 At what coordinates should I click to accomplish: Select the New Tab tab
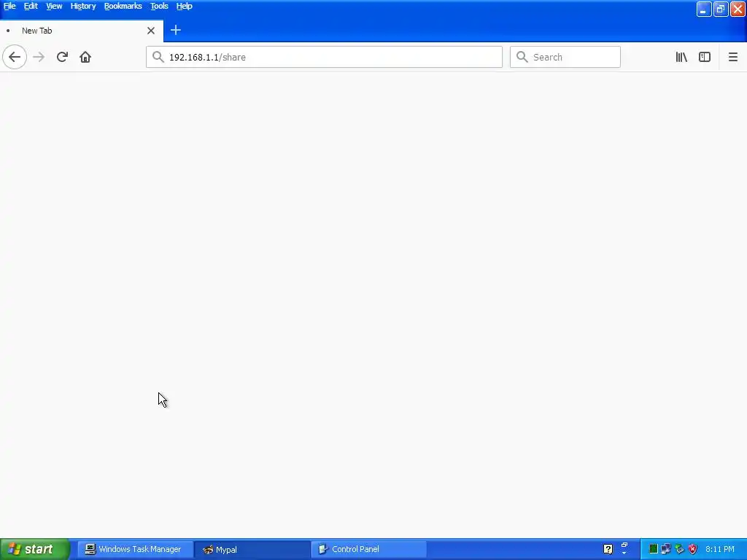pyautogui.click(x=82, y=31)
